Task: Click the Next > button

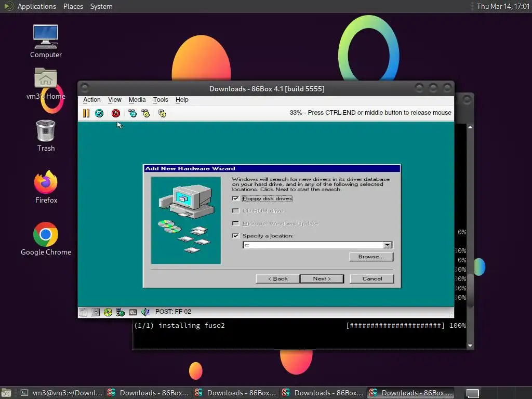Action: (x=322, y=279)
